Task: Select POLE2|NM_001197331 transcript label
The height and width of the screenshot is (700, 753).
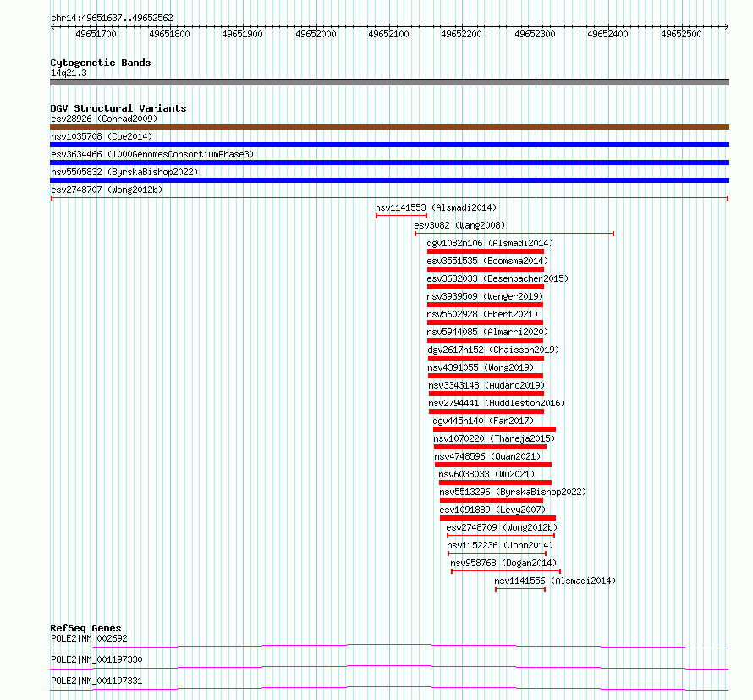Action: pyautogui.click(x=96, y=681)
